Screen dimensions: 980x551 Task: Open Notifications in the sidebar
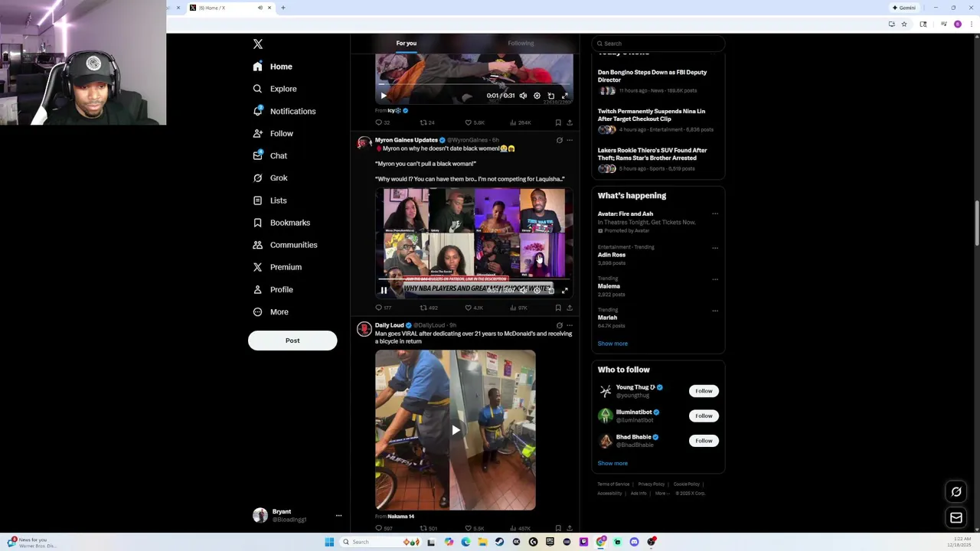pos(284,111)
